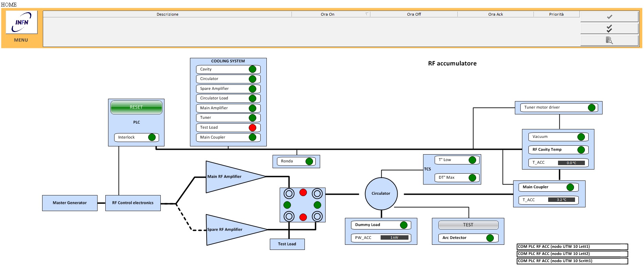Click the Tuner cooling status light
This screenshot has height=271, width=644.
tap(253, 118)
